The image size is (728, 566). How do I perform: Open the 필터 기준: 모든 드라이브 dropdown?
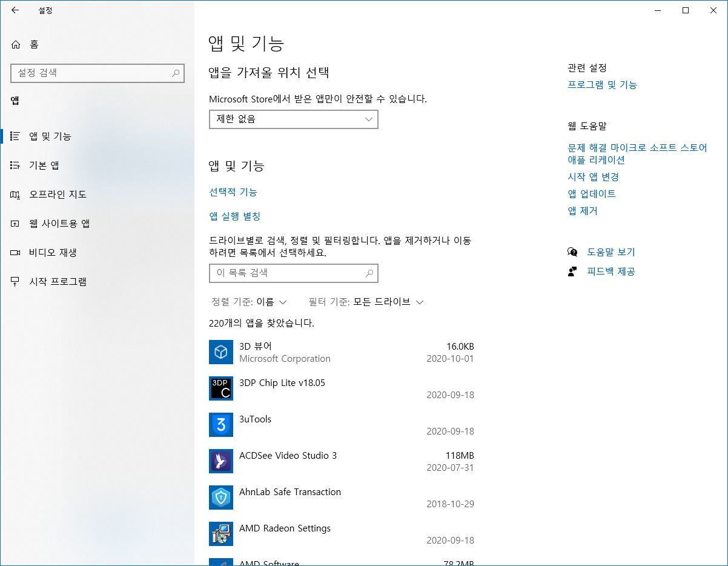pos(366,302)
